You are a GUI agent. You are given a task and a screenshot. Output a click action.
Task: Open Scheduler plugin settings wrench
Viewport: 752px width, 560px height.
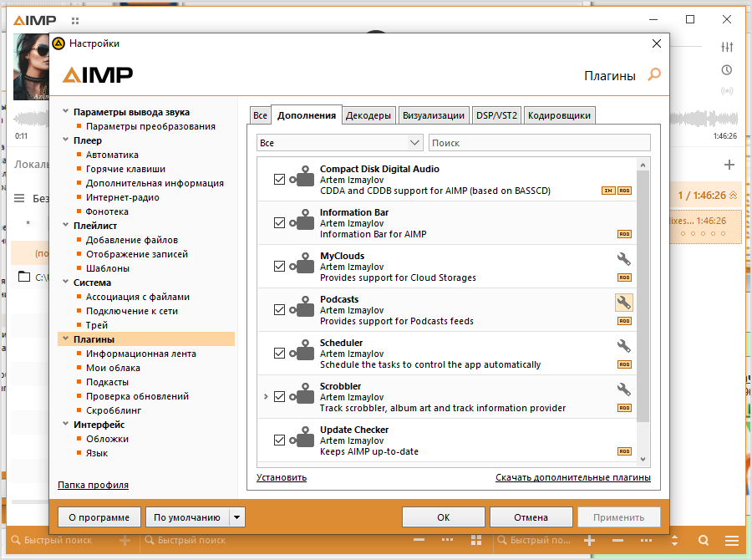(623, 346)
